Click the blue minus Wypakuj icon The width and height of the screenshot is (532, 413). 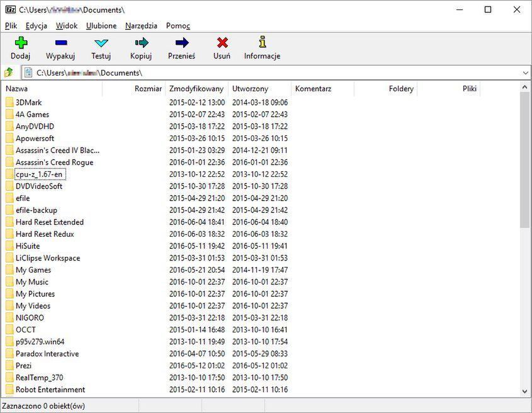click(x=61, y=43)
